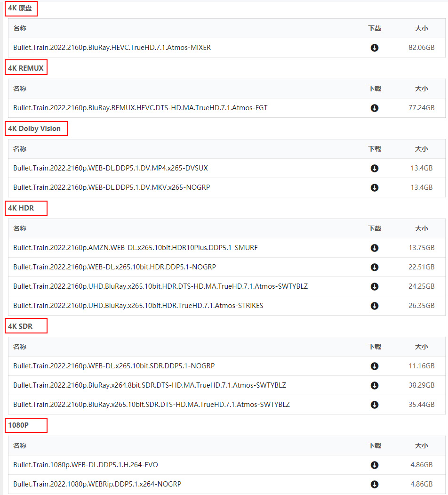Click the 22.51GB size value
Screen dimensions: 448x495
422,267
